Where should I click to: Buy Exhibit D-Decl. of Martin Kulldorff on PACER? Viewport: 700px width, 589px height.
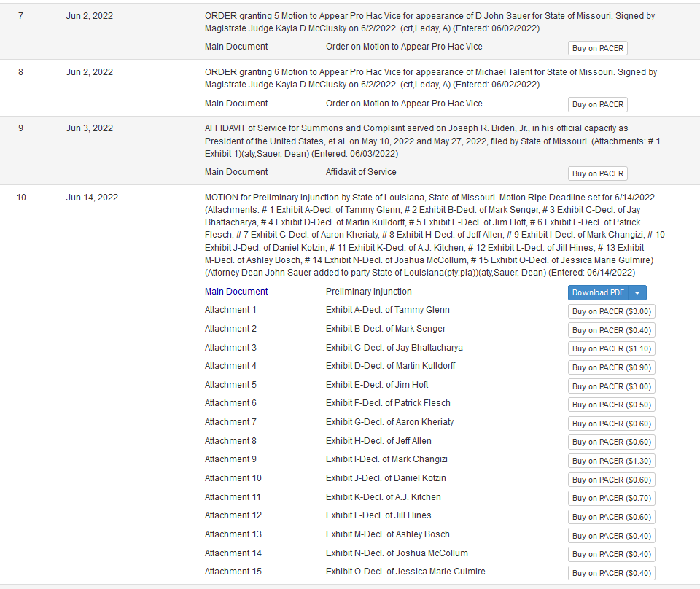(612, 367)
